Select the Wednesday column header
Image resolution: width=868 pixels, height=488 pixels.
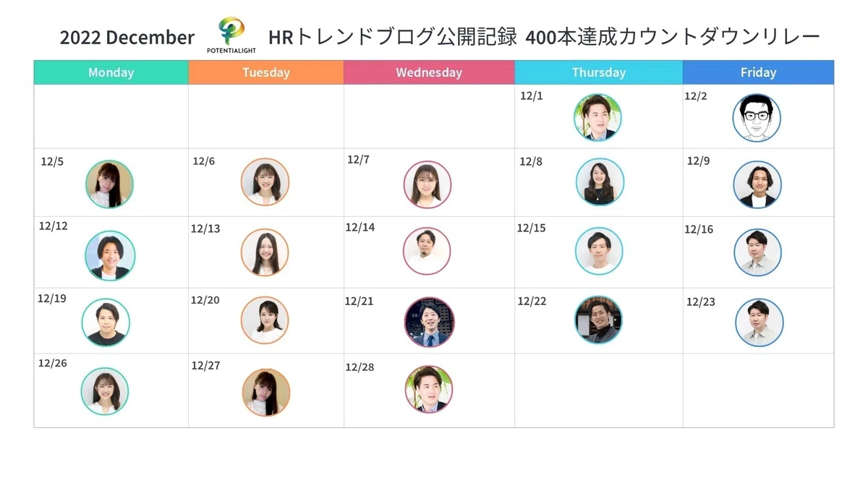pos(429,72)
